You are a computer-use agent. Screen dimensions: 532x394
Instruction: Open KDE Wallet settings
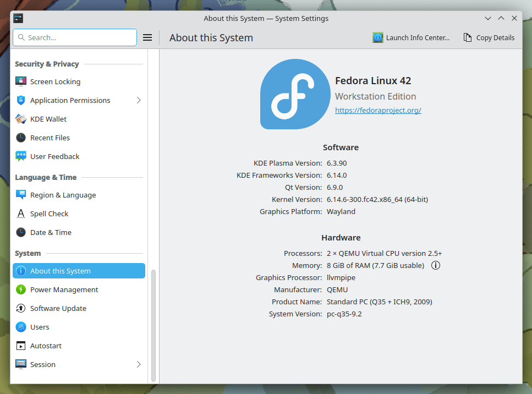(79, 119)
